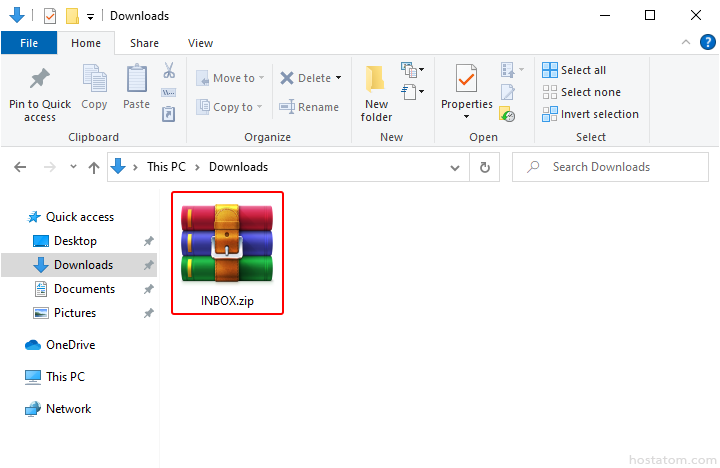Expand the address bar history dropdown
Viewport: 720px width, 468px height.
click(455, 168)
